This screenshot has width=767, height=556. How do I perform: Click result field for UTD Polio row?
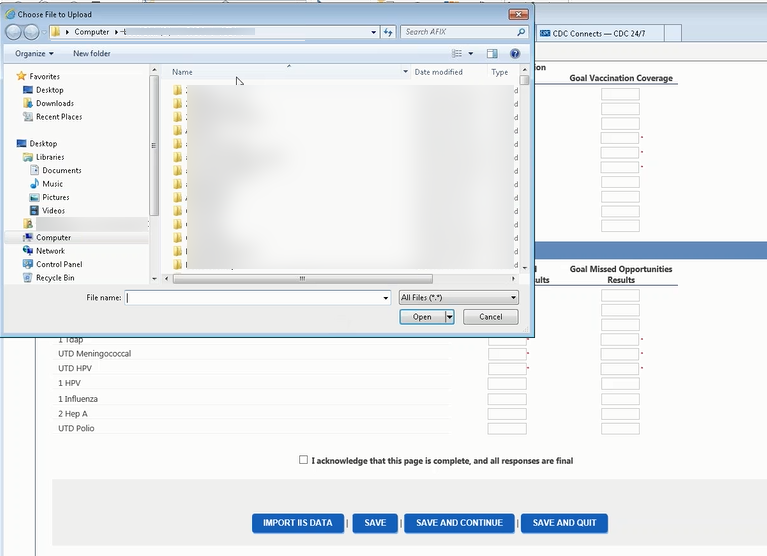[x=507, y=428]
